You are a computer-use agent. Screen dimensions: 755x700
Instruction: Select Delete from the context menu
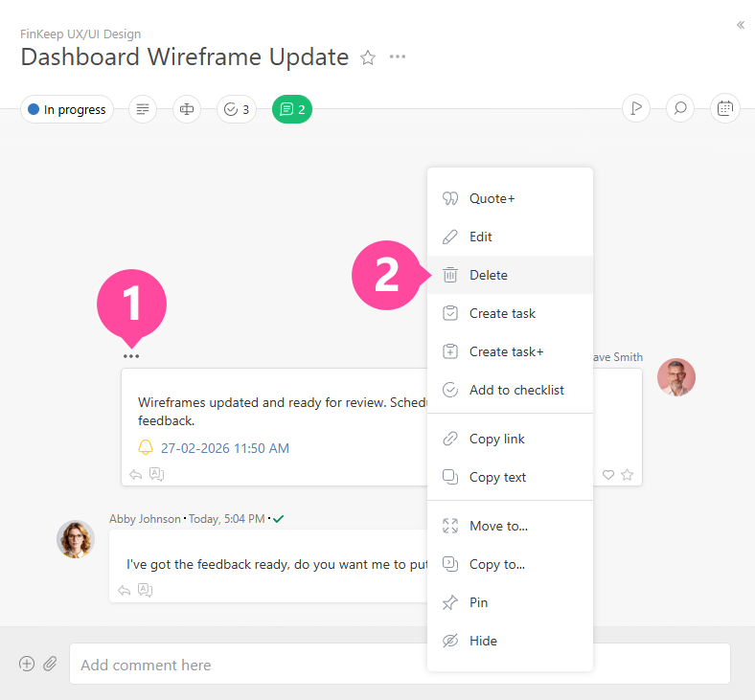coord(489,275)
